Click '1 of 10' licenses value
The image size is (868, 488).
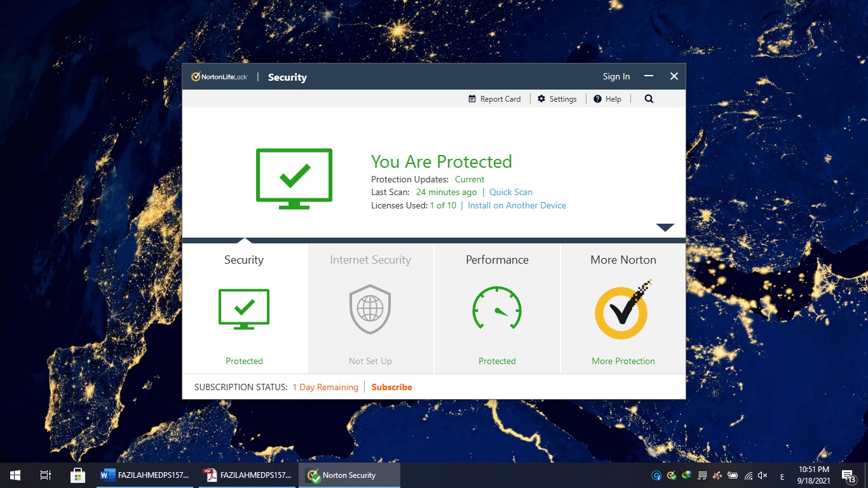pos(443,205)
